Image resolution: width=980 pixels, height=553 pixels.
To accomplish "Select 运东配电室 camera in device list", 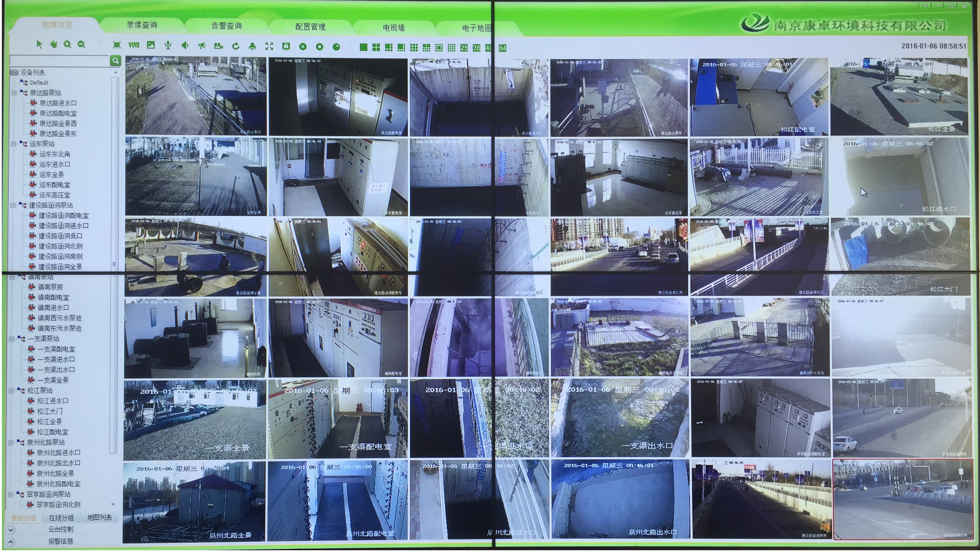I will pyautogui.click(x=54, y=185).
